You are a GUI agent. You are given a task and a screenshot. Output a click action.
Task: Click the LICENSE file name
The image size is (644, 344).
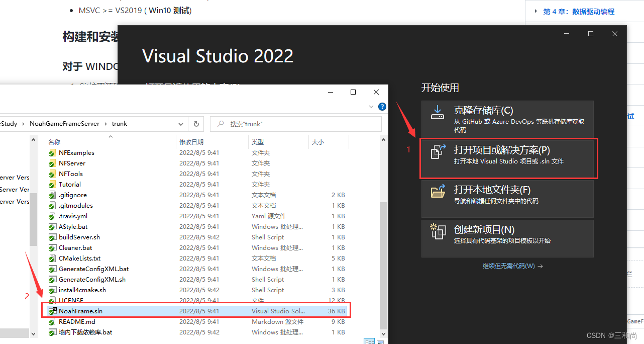(71, 300)
